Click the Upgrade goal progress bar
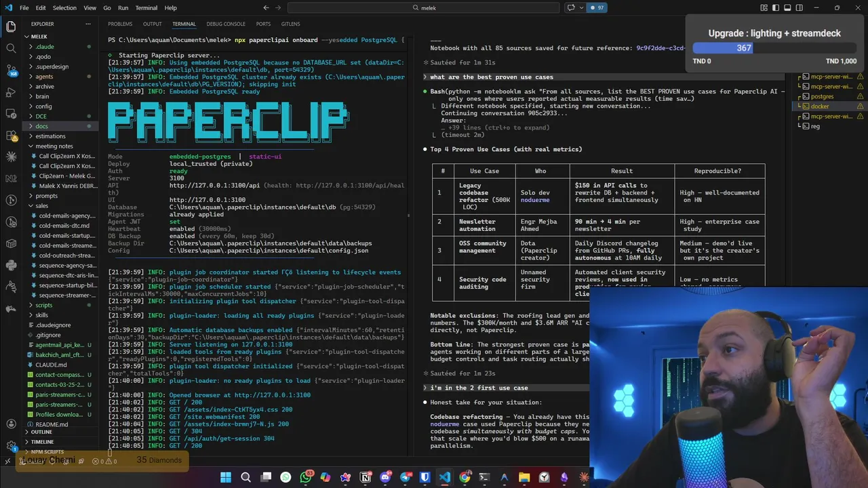 point(774,48)
